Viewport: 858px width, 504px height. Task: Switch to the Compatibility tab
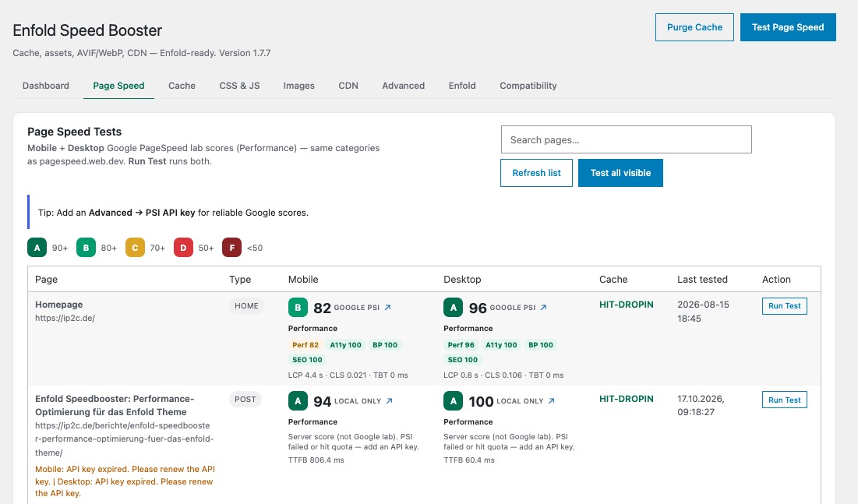pos(528,86)
